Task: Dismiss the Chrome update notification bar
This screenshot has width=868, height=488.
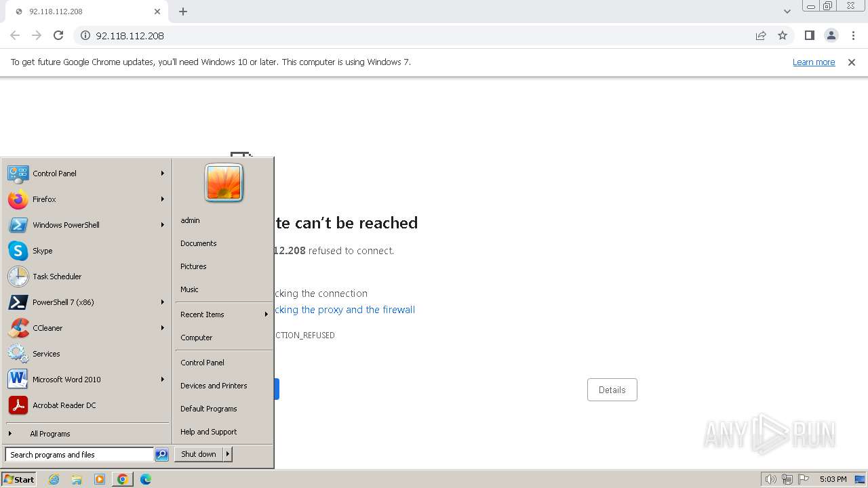Action: click(x=852, y=62)
